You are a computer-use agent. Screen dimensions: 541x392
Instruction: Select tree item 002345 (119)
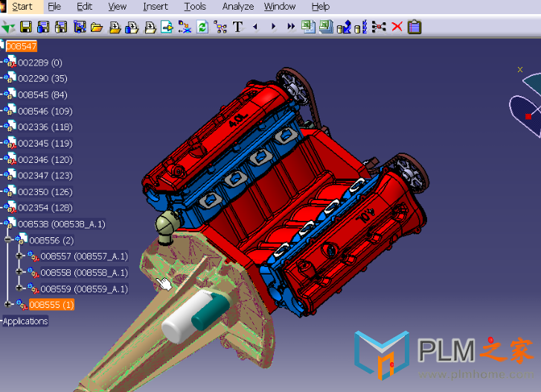pos(45,144)
